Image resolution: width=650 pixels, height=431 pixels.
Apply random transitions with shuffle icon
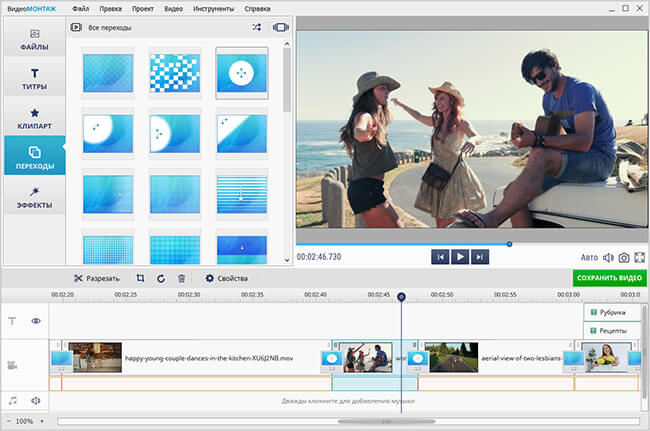(257, 27)
